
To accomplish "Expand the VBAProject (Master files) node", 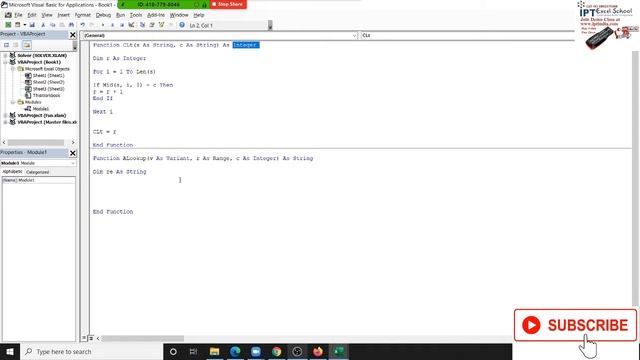I will click(5, 122).
